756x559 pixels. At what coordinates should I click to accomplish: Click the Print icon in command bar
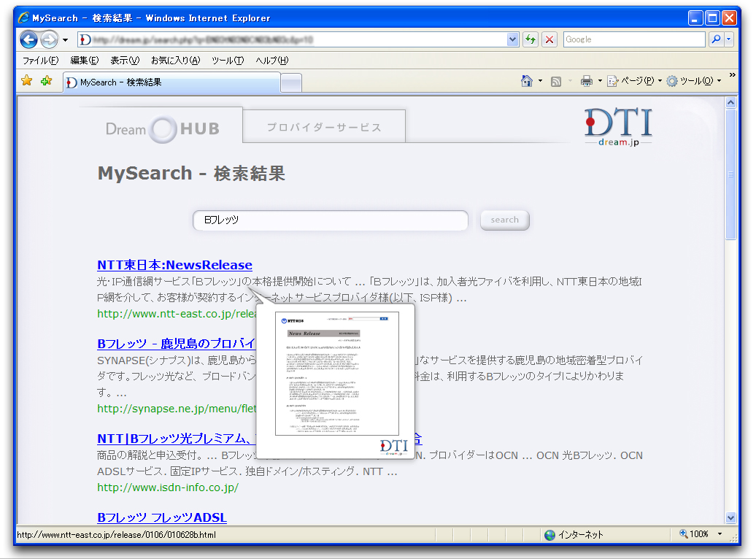586,81
